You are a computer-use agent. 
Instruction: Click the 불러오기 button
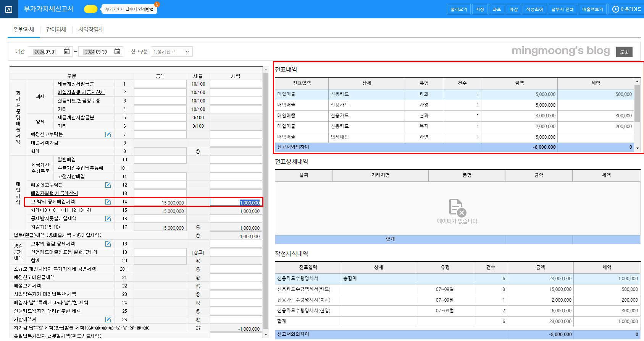(x=459, y=9)
